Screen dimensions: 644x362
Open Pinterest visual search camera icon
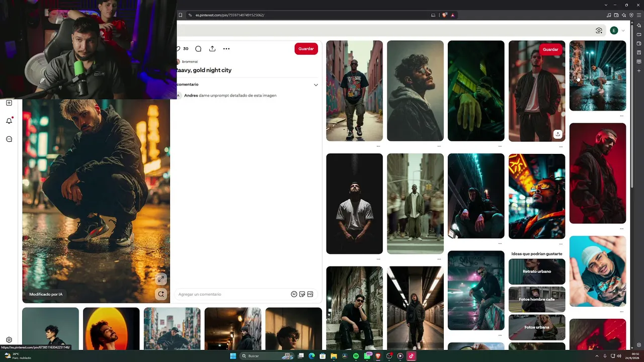599,31
